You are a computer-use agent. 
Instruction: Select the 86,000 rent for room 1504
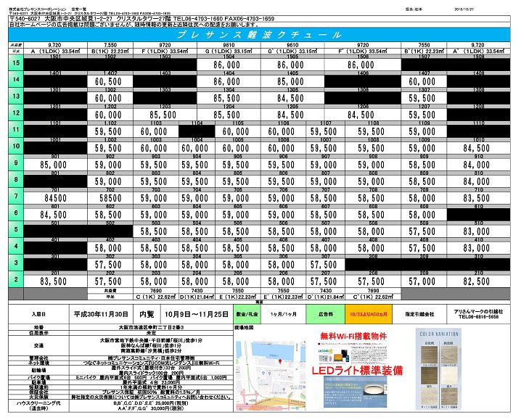click(x=227, y=65)
